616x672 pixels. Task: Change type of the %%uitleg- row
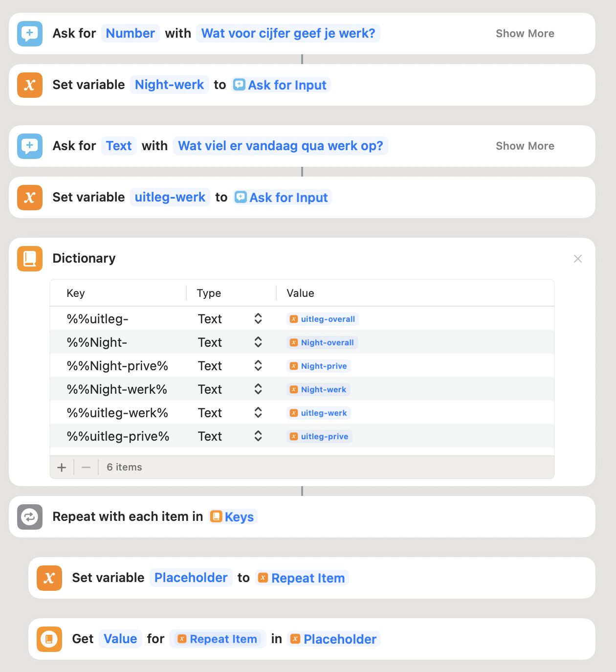click(x=258, y=319)
